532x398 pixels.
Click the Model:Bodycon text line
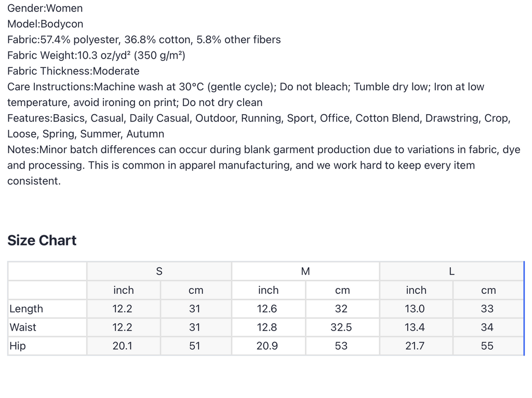click(45, 24)
